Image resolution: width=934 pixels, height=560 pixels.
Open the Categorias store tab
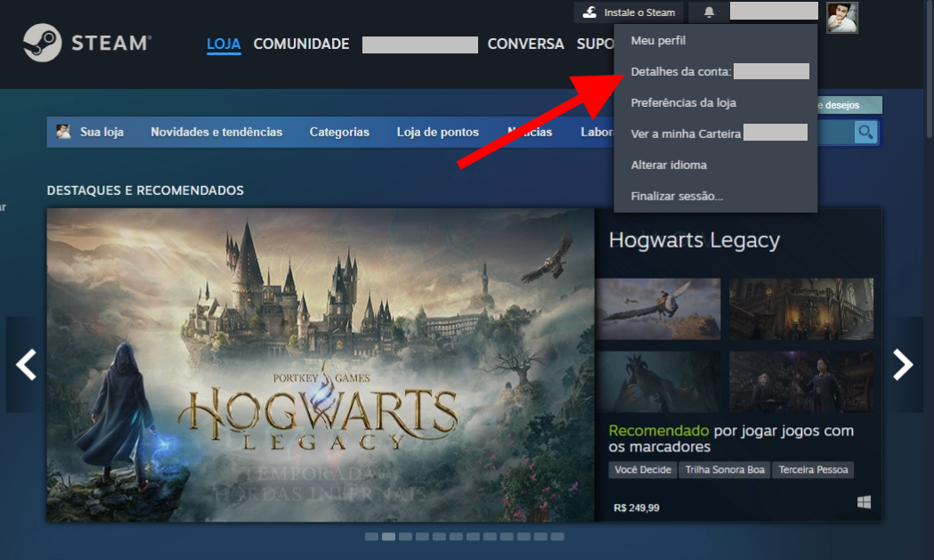click(339, 132)
